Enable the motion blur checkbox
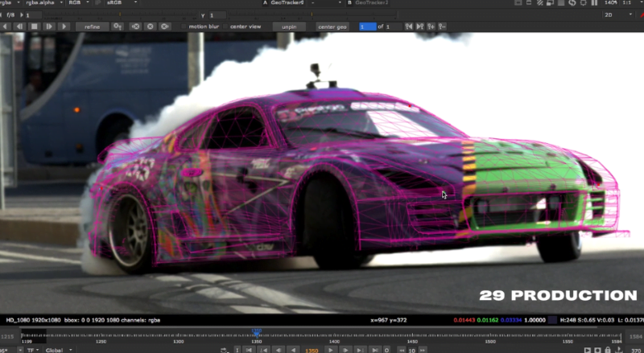Viewport: 644px width, 353px height. tap(184, 27)
